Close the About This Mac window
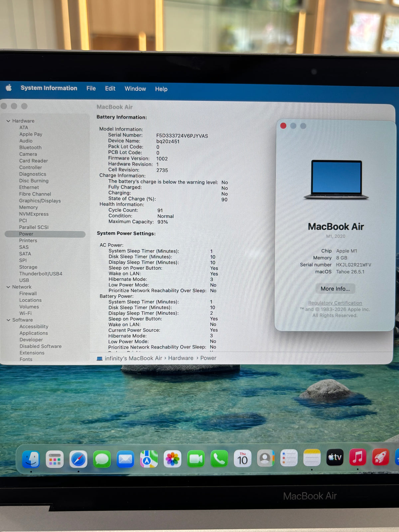The height and width of the screenshot is (532, 399). click(x=283, y=126)
